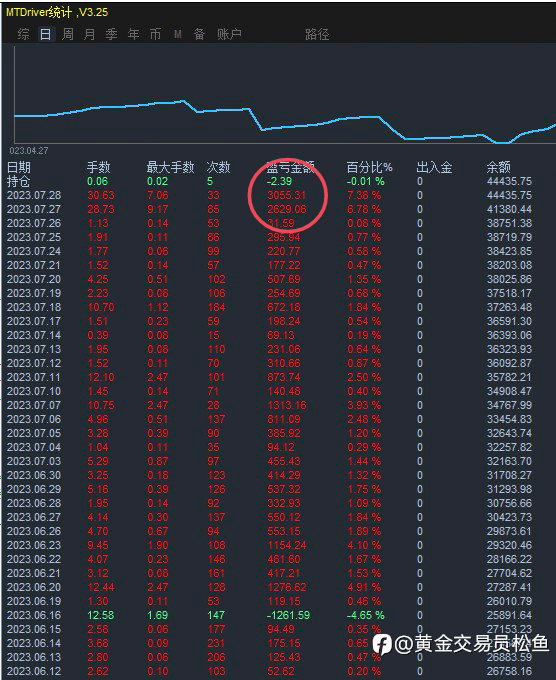Click the 余额 column header

(x=498, y=167)
